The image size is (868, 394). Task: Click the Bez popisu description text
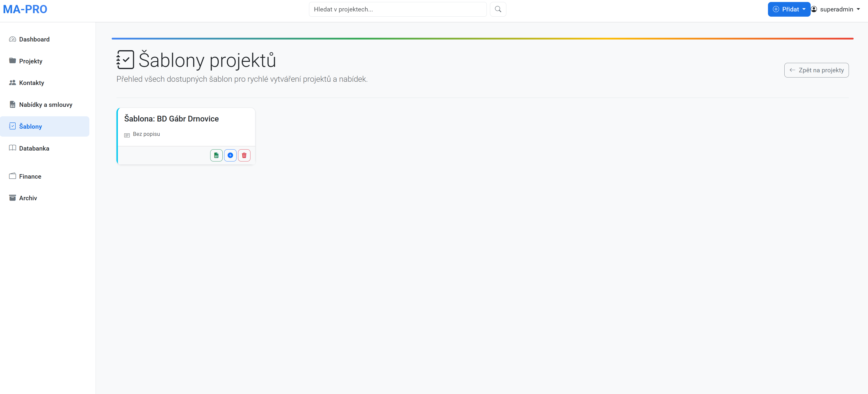(x=146, y=134)
